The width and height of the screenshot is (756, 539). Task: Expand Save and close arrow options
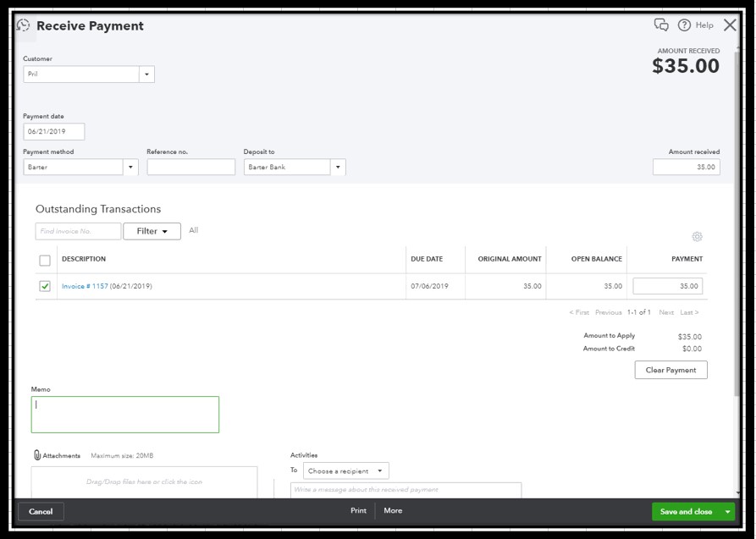(727, 512)
